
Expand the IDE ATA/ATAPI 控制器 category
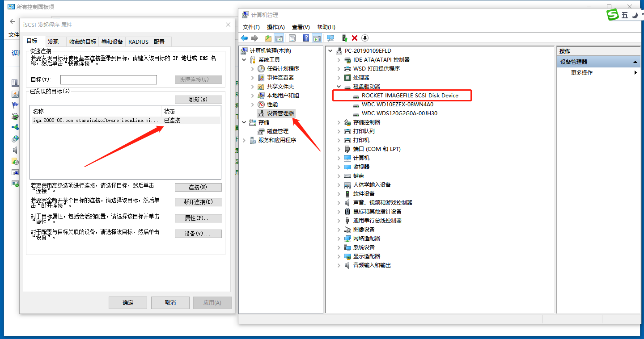pyautogui.click(x=339, y=59)
